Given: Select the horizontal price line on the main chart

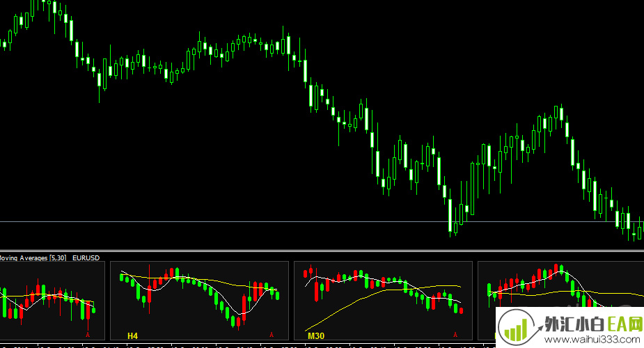Looking at the screenshot, I should point(209,221).
